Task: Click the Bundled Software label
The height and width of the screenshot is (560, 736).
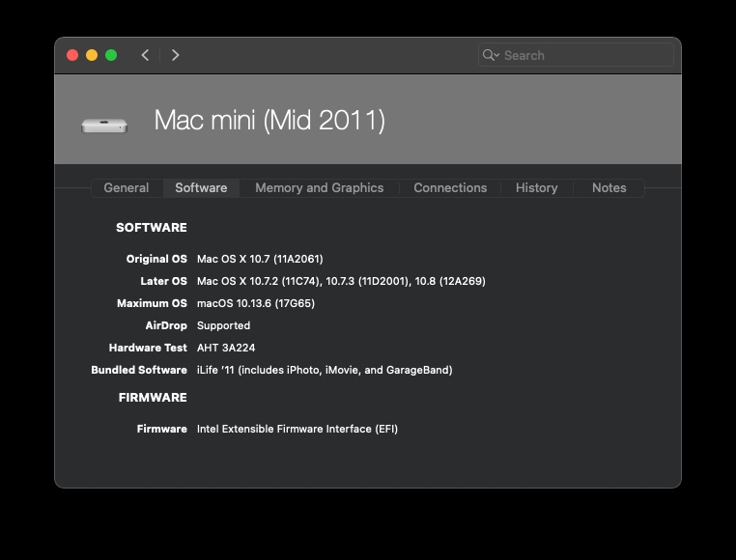Action: coord(139,370)
